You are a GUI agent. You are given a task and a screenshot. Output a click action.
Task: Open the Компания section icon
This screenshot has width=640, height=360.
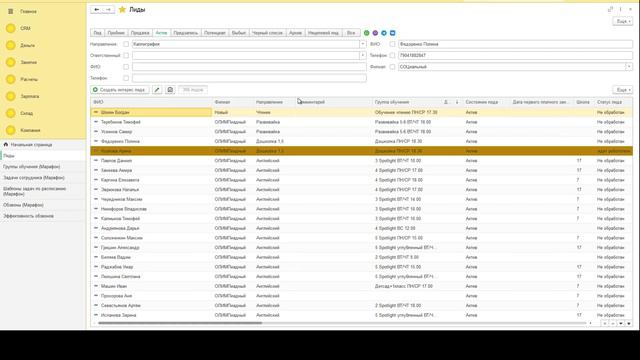coord(11,130)
